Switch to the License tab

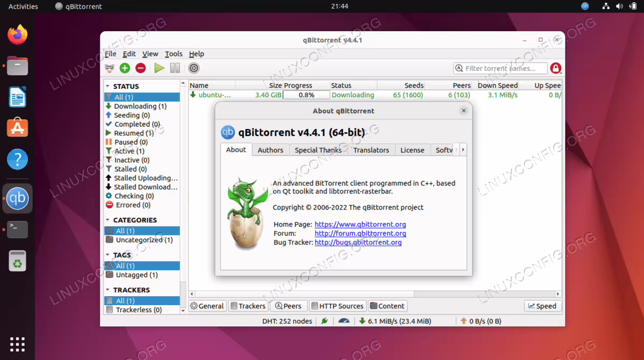click(x=412, y=150)
